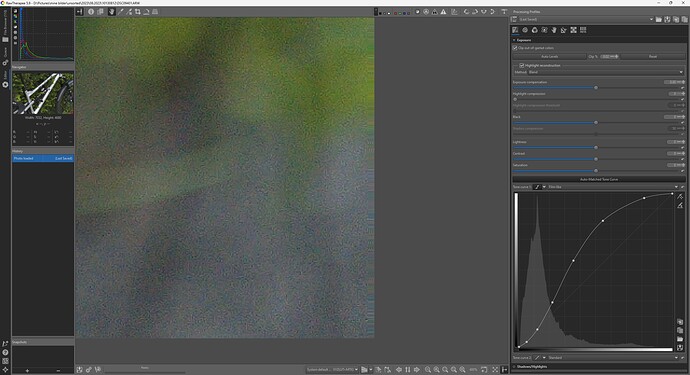
Task: Enable Clip out-of-gamut colors checkbox
Action: coord(515,48)
